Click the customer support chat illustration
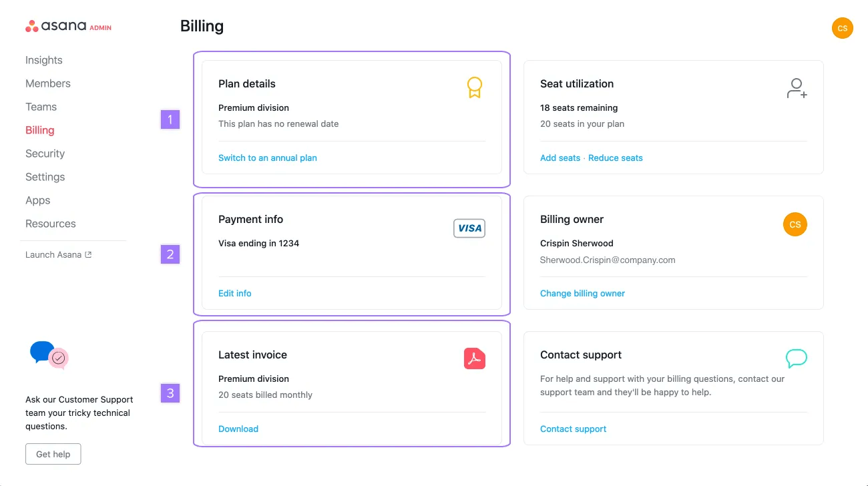Viewport: 868px width, 486px height. 48,356
